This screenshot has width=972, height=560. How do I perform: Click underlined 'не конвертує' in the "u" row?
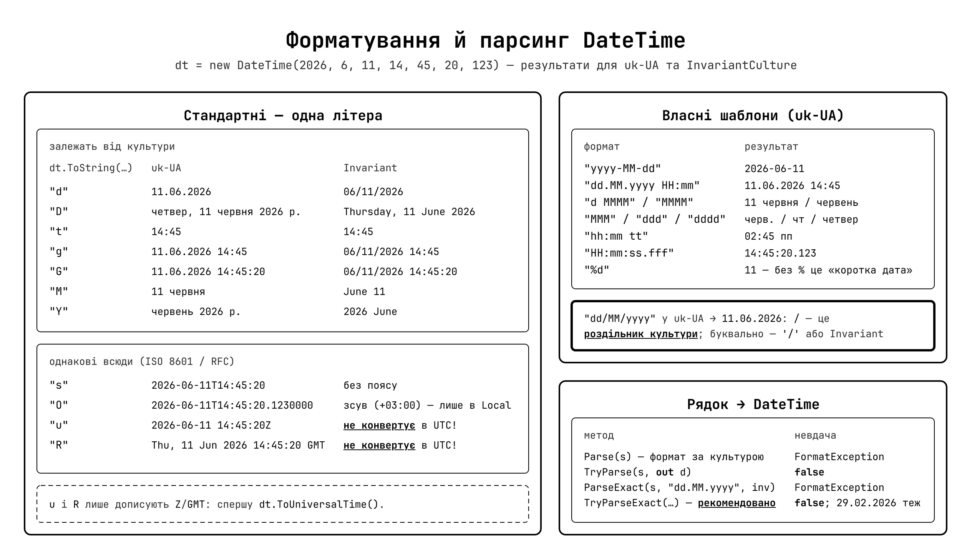click(379, 426)
